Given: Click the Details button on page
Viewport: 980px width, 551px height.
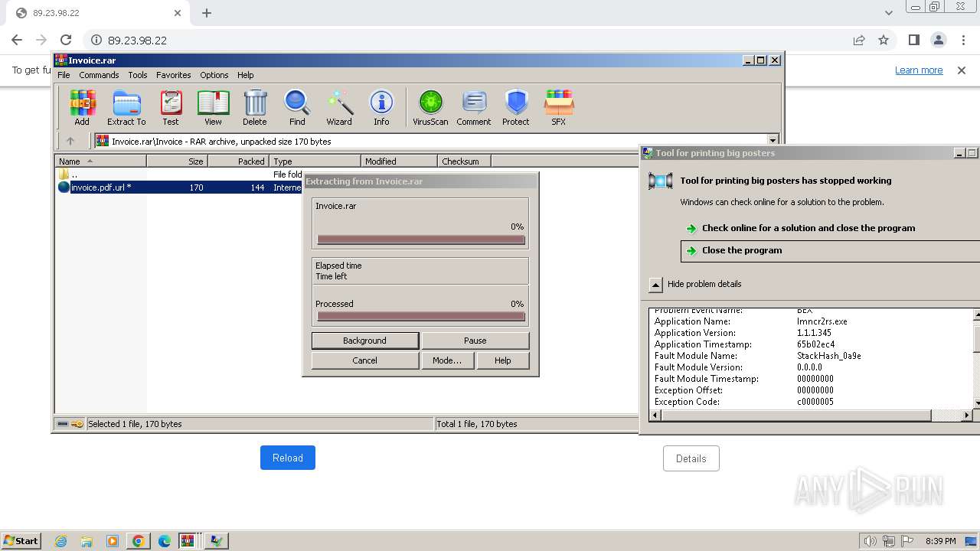Looking at the screenshot, I should (691, 458).
